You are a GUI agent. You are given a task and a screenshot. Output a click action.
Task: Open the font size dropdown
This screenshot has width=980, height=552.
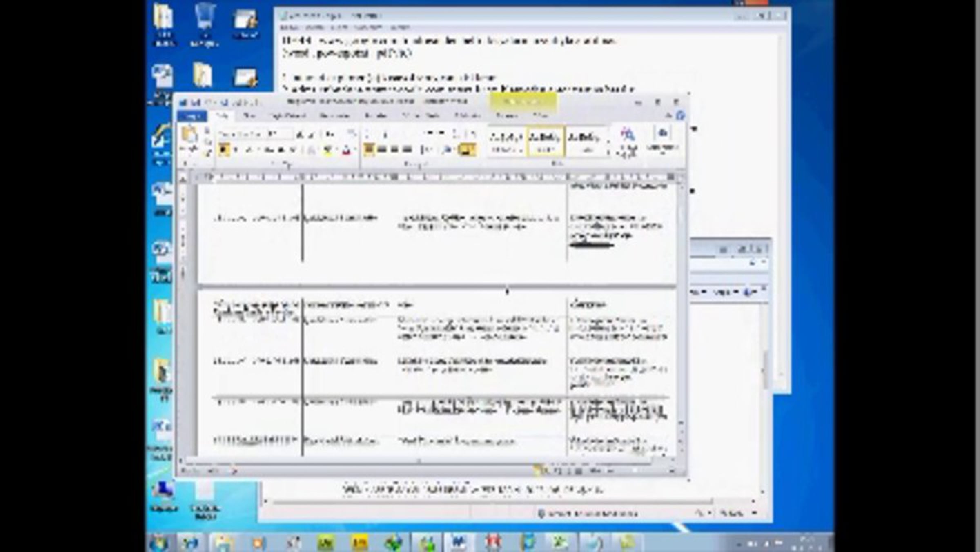(280, 134)
